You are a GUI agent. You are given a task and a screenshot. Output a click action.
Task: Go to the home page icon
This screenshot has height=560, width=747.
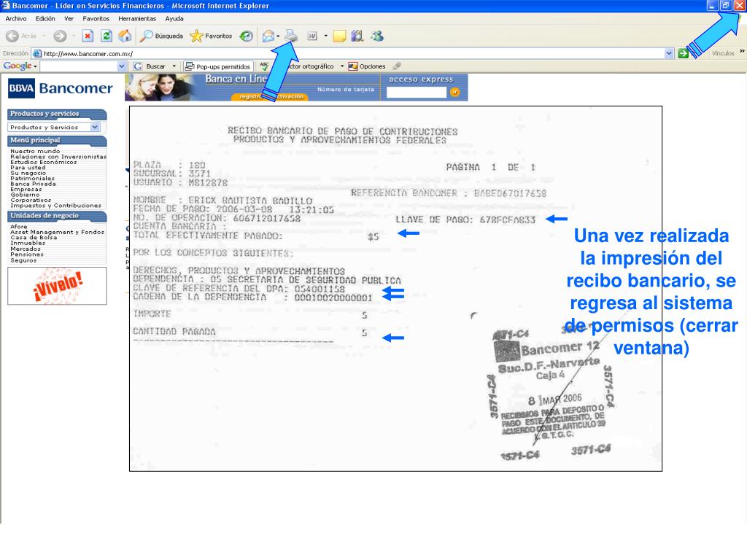click(125, 36)
